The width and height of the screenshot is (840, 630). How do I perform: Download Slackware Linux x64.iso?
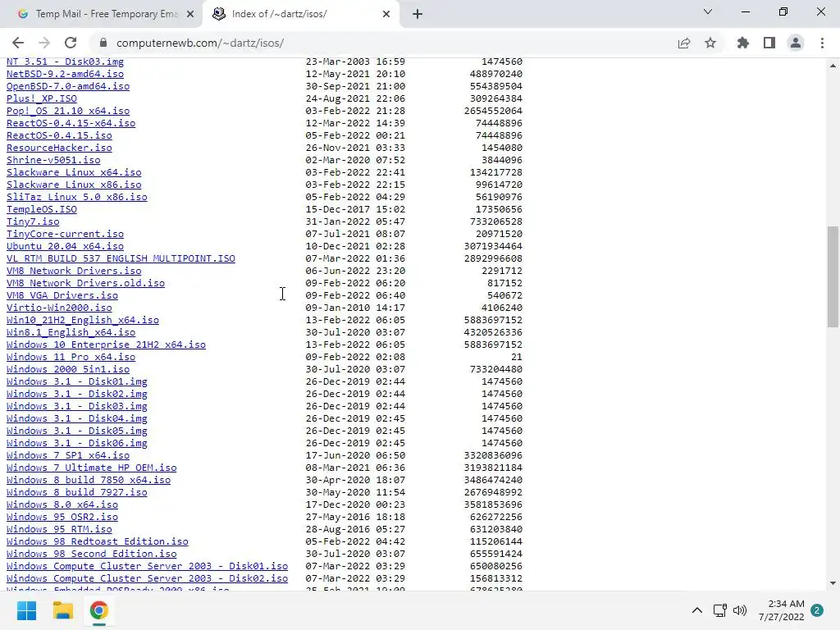click(x=74, y=172)
